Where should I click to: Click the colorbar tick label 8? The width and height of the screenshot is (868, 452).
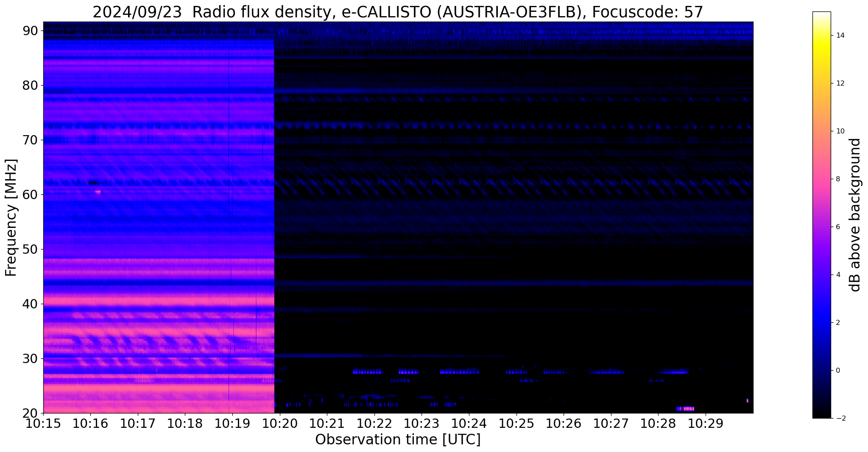tap(837, 179)
